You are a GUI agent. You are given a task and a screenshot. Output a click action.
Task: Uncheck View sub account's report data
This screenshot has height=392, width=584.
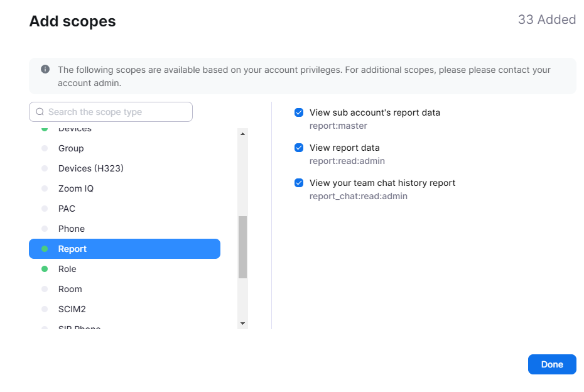(x=299, y=113)
